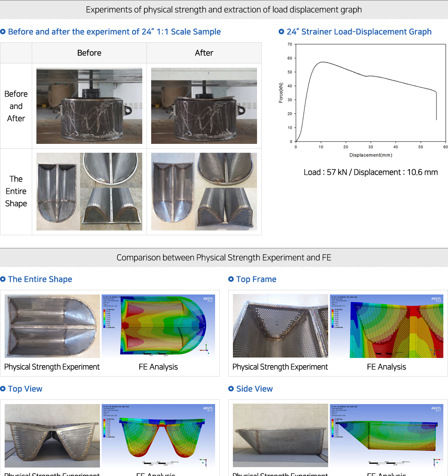Click ANSYS logo in Top View FE image
Image resolution: width=448 pixels, height=476 pixels.
click(208, 409)
